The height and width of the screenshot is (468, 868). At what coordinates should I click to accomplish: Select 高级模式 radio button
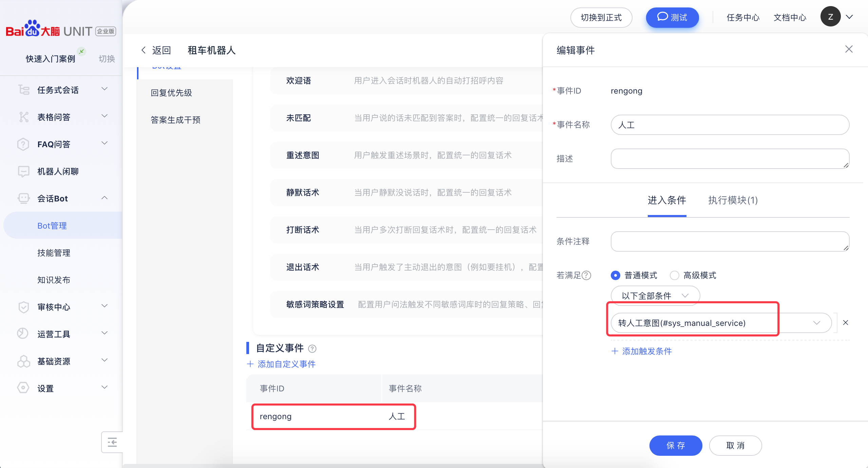tap(674, 275)
